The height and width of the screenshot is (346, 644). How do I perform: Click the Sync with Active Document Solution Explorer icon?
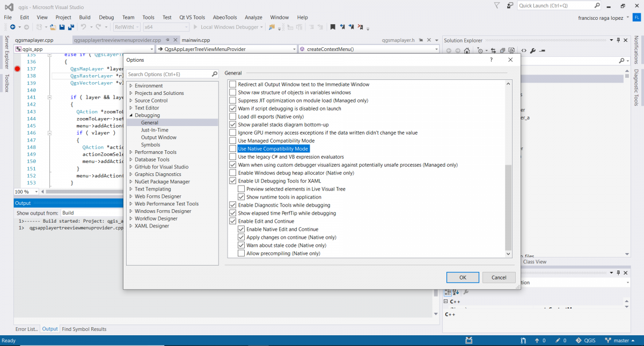[494, 49]
